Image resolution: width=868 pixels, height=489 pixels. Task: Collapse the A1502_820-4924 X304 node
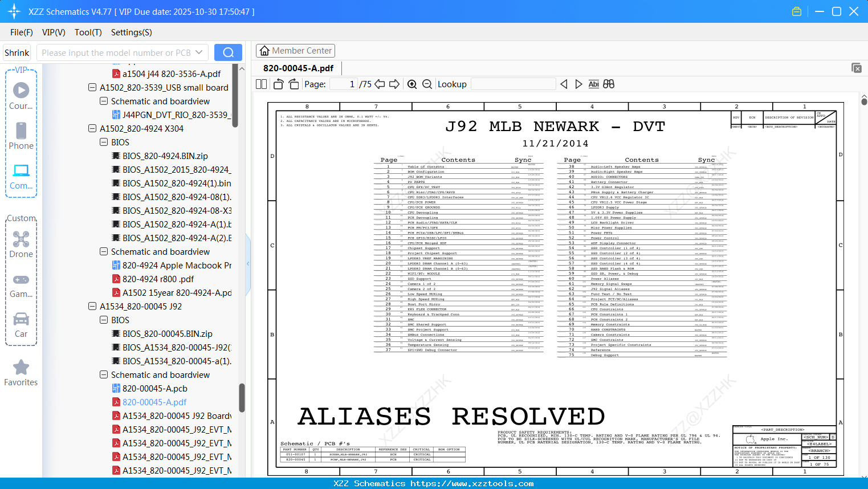coord(92,128)
